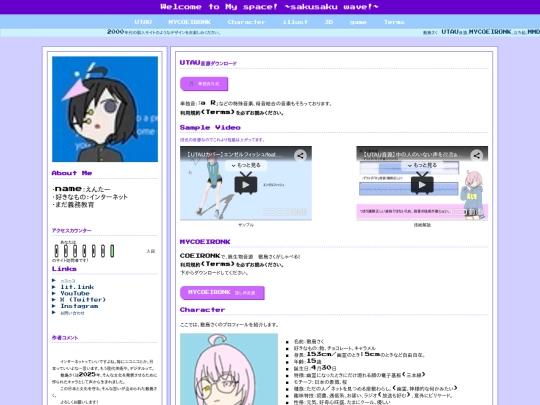Go to MYCOEIROINK in the top navigation

pyautogui.click(x=189, y=22)
